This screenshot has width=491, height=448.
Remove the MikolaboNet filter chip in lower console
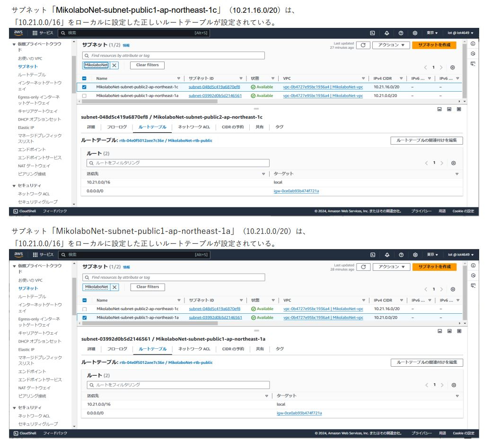pyautogui.click(x=114, y=287)
